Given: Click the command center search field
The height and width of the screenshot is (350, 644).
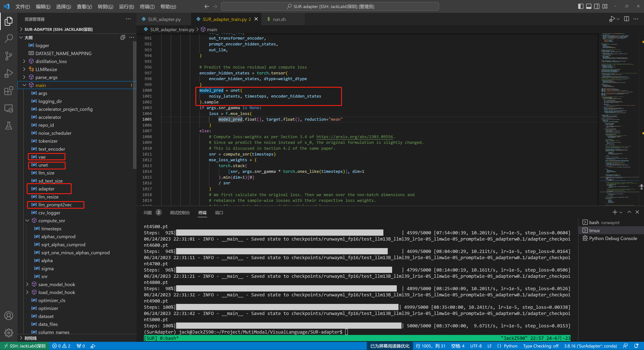Looking at the screenshot, I should click(330, 7).
